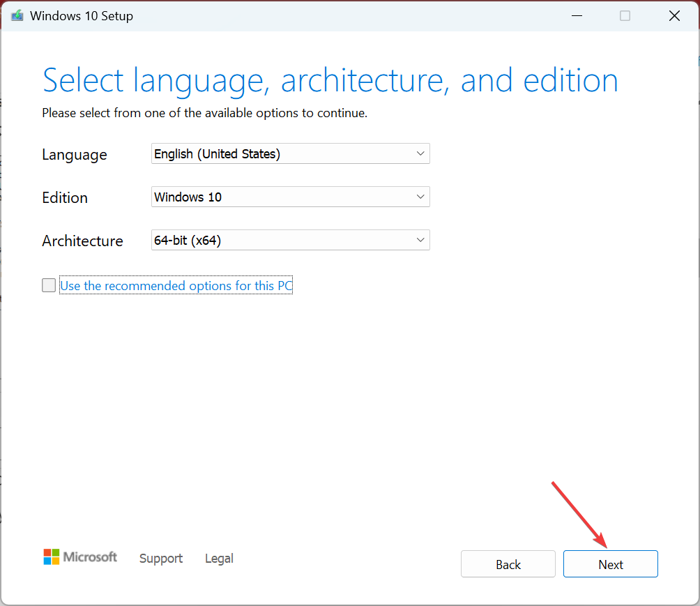Image resolution: width=700 pixels, height=606 pixels.
Task: Click the Back button
Action: point(508,564)
